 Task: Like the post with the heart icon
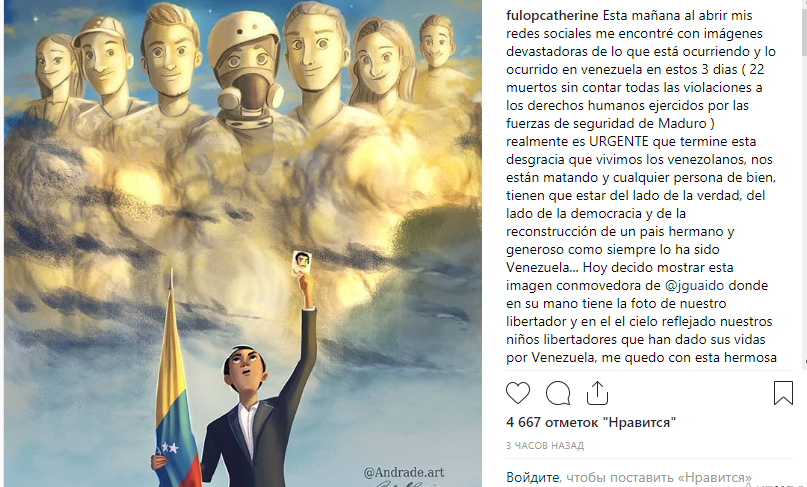coord(518,393)
